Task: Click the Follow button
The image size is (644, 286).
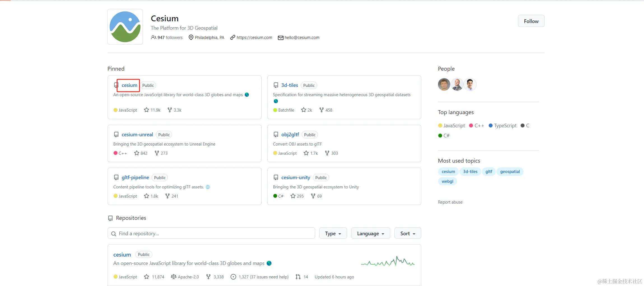Action: pos(531,21)
